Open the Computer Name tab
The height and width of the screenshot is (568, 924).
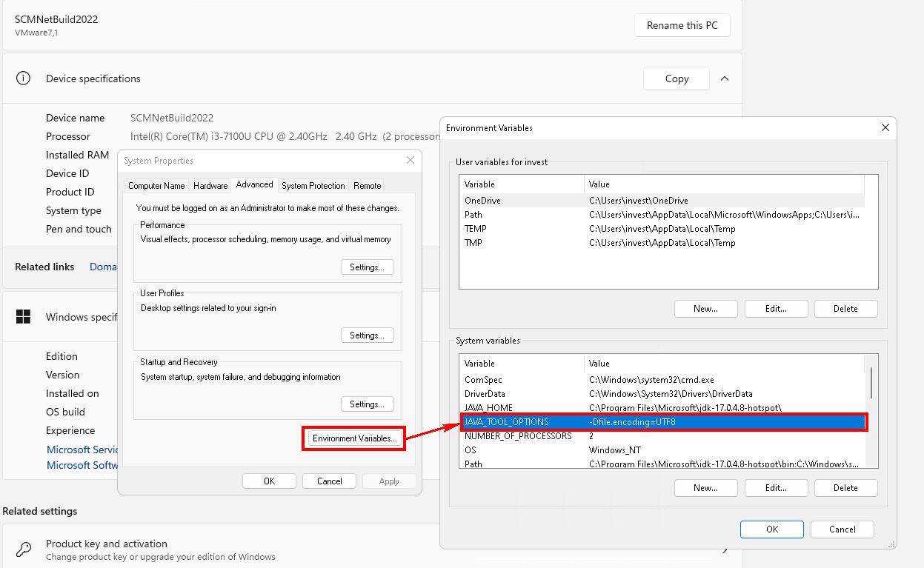click(x=156, y=186)
